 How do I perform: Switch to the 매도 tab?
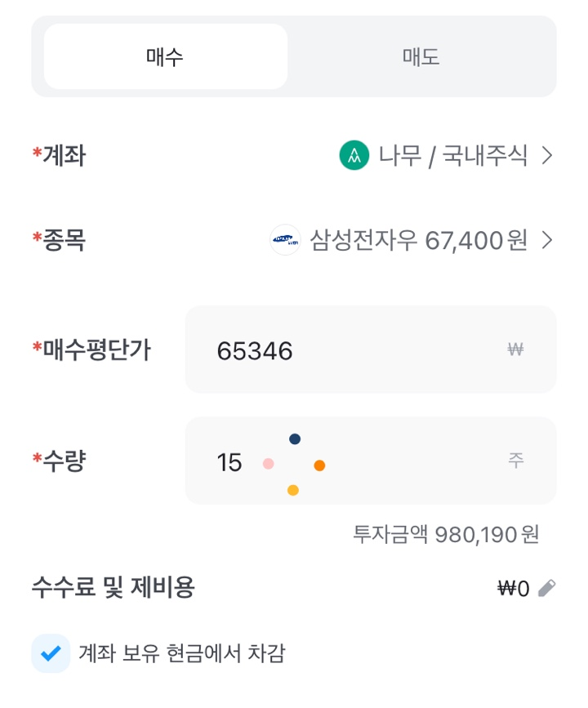point(421,56)
